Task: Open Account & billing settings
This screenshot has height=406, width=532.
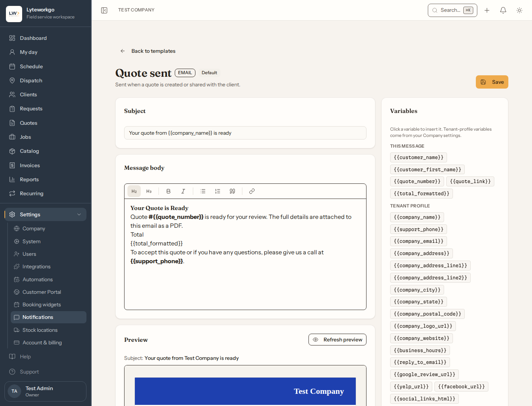Action: click(48, 343)
